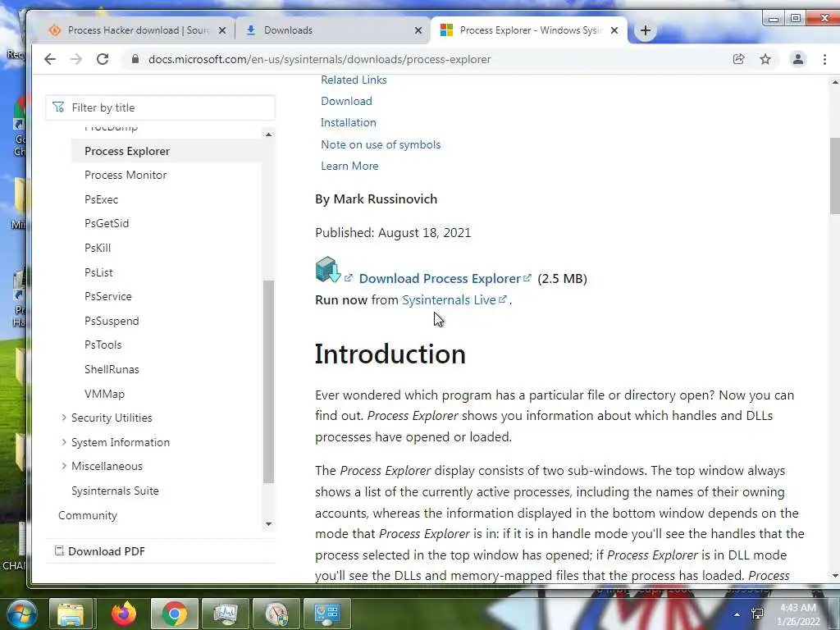
Task: Jump to the Learn More link
Action: 349,166
